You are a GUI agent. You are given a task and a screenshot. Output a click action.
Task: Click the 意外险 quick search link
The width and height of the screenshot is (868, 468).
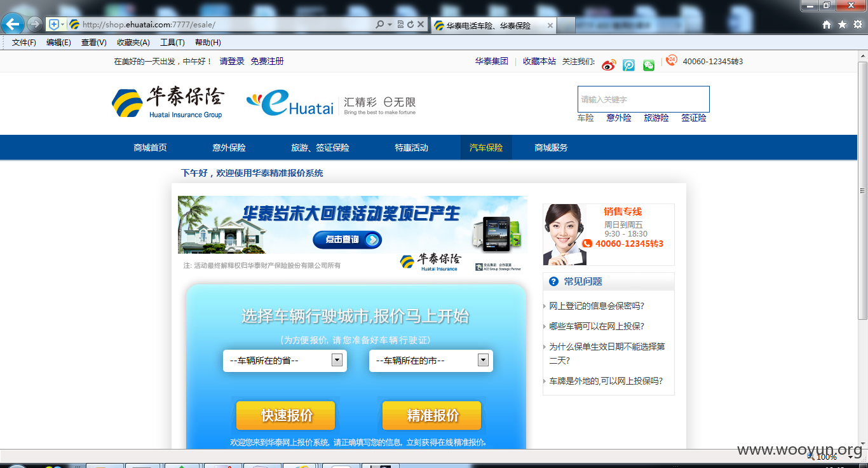point(619,118)
